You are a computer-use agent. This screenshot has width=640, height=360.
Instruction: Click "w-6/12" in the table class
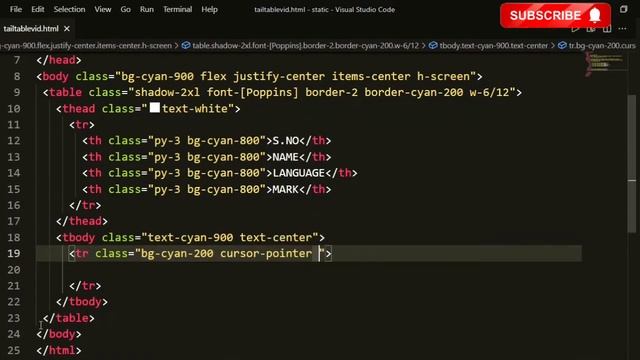tap(489, 92)
